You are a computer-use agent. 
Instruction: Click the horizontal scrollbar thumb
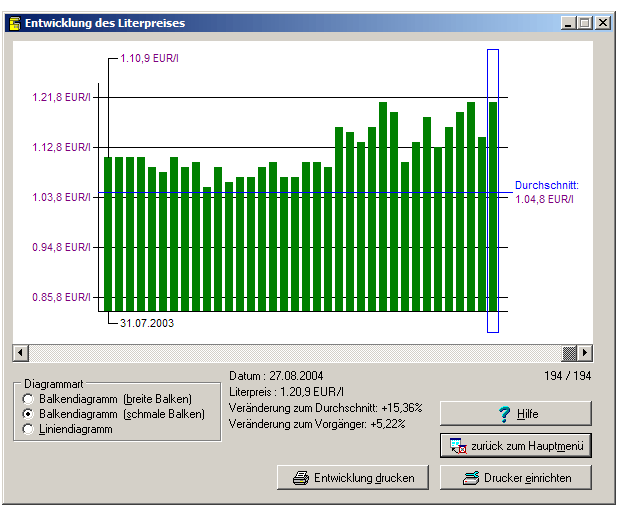point(569,353)
